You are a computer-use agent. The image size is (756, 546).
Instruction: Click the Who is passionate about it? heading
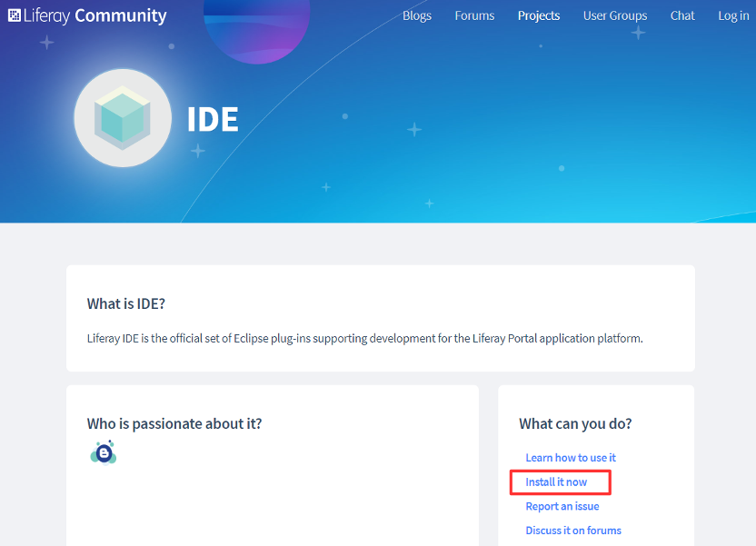[x=174, y=423]
